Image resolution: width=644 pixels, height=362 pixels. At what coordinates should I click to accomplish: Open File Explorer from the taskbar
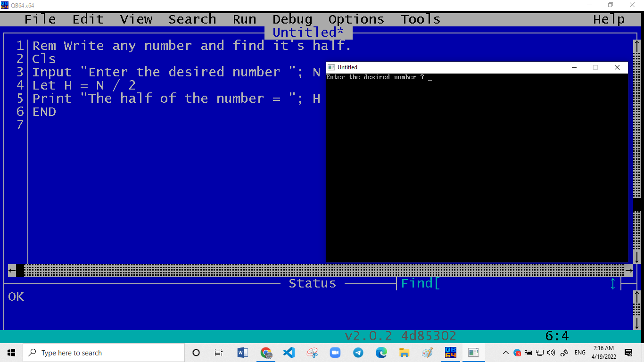(x=404, y=353)
